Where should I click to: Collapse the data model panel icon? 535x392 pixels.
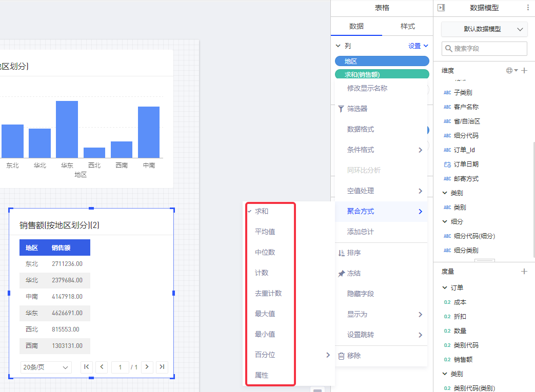click(x=441, y=8)
